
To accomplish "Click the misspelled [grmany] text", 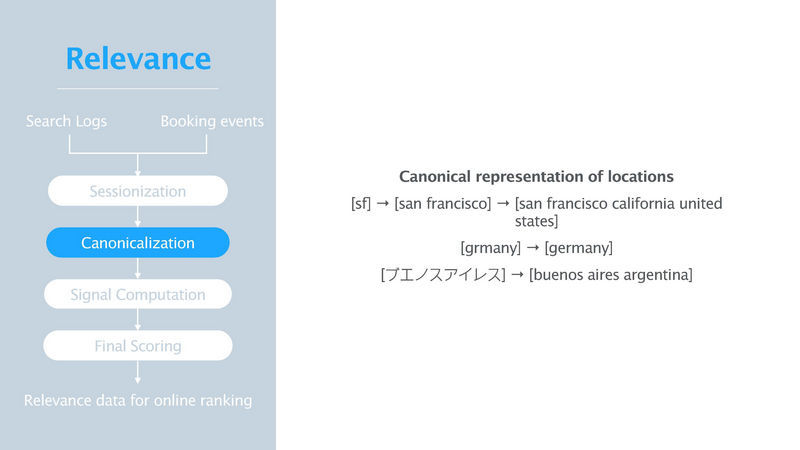I will 490,247.
